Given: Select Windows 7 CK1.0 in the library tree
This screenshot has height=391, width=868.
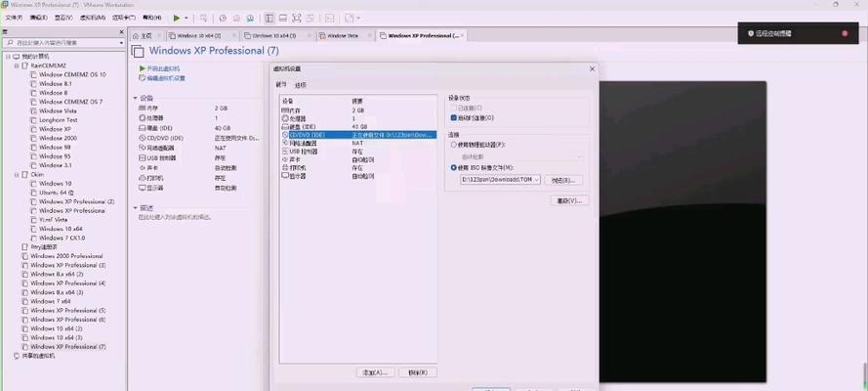Looking at the screenshot, I should [x=62, y=238].
